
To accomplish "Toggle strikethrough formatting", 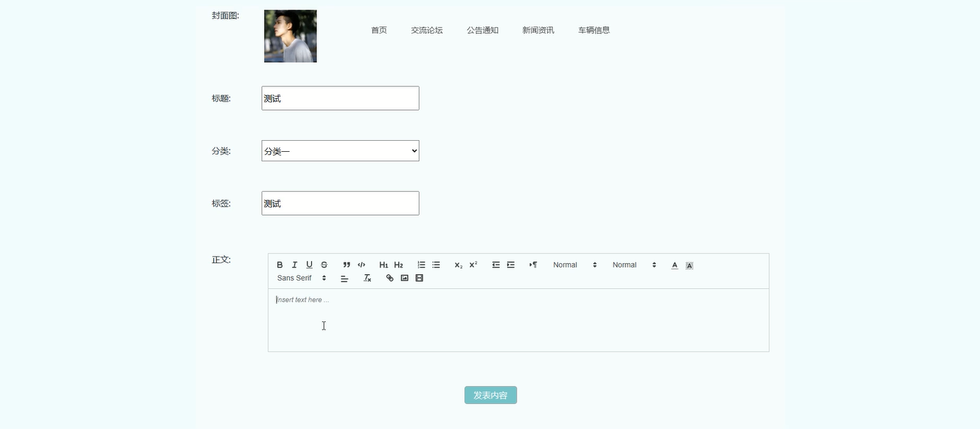I will (x=324, y=265).
